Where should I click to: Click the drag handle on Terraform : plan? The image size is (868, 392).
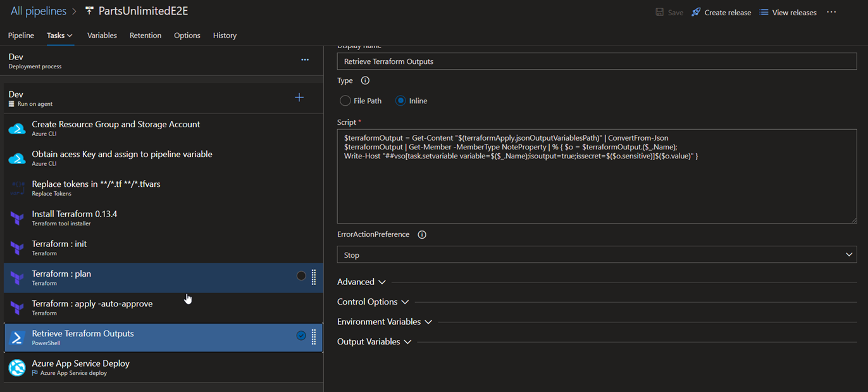(314, 276)
